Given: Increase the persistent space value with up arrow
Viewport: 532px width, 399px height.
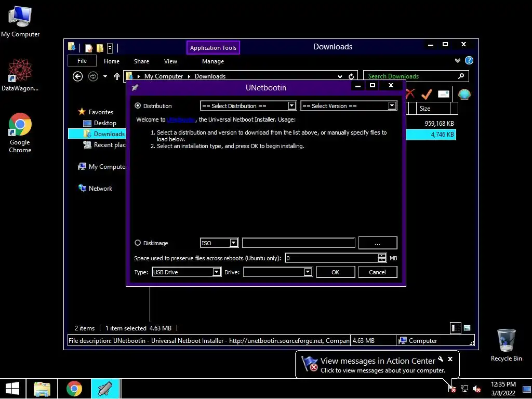Looking at the screenshot, I should 382,256.
